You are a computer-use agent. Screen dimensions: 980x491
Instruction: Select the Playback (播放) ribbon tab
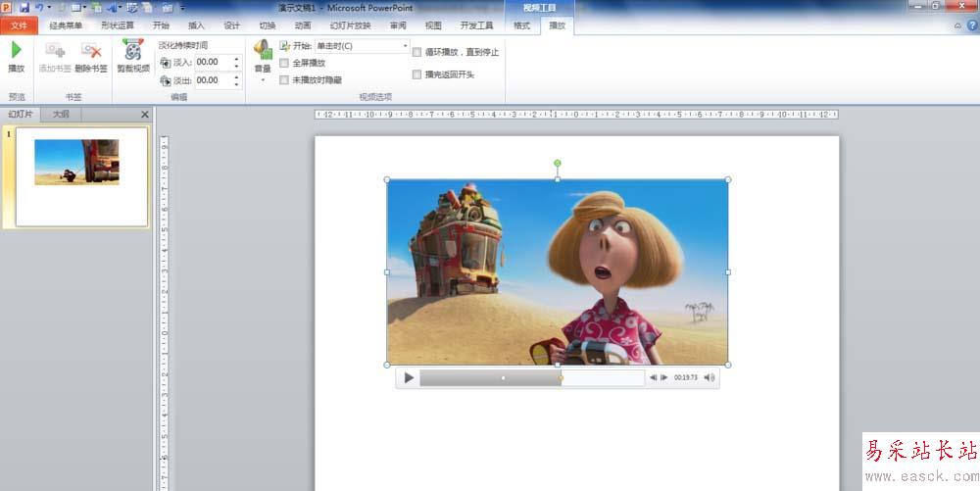(557, 25)
